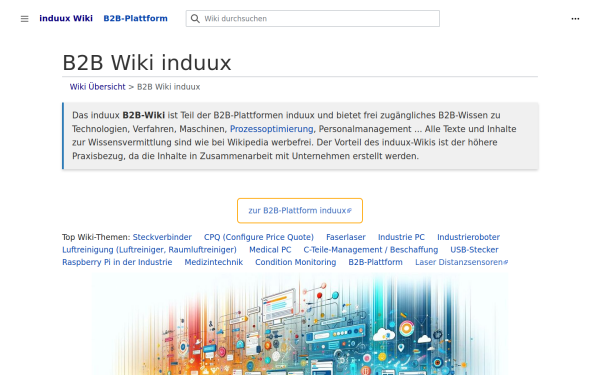Screen dimensions: 600x375
Task: Click the Top Wiki-Themen label
Action: click(96, 237)
